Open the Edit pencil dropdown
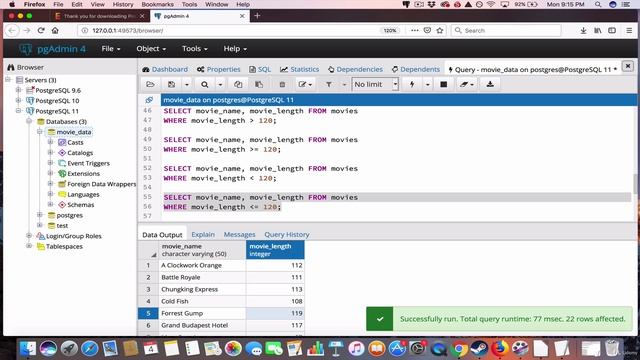Viewport: 640px width, 360px height. [305, 84]
